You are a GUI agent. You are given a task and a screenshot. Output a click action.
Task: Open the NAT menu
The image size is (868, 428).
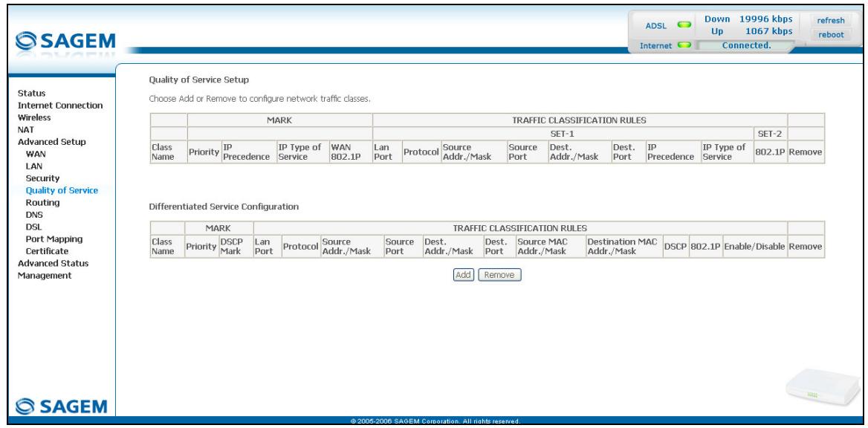coord(25,129)
